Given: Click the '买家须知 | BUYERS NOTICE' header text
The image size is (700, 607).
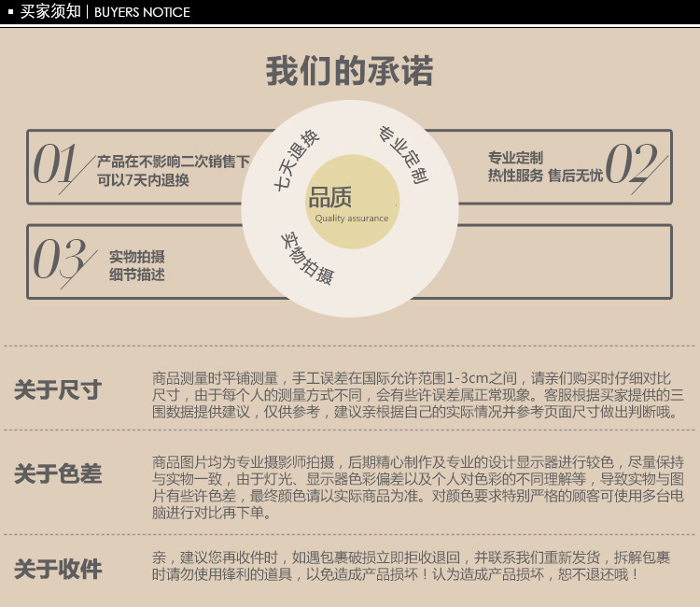Looking at the screenshot, I should (105, 11).
